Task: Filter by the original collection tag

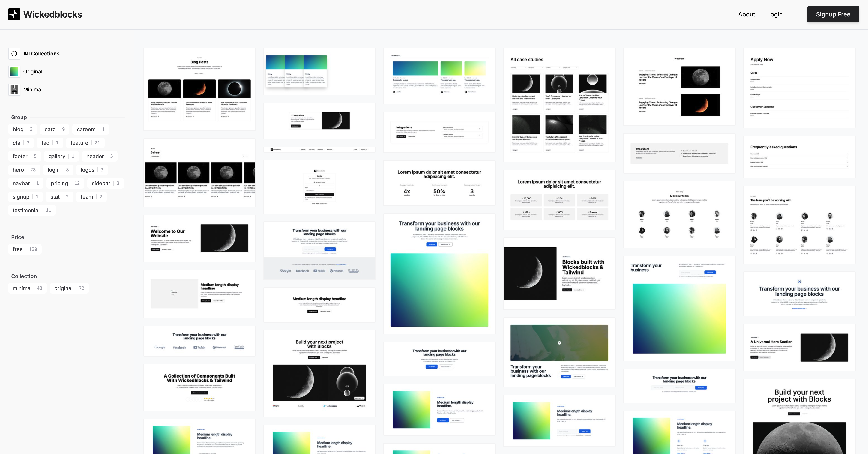Action: 69,288
